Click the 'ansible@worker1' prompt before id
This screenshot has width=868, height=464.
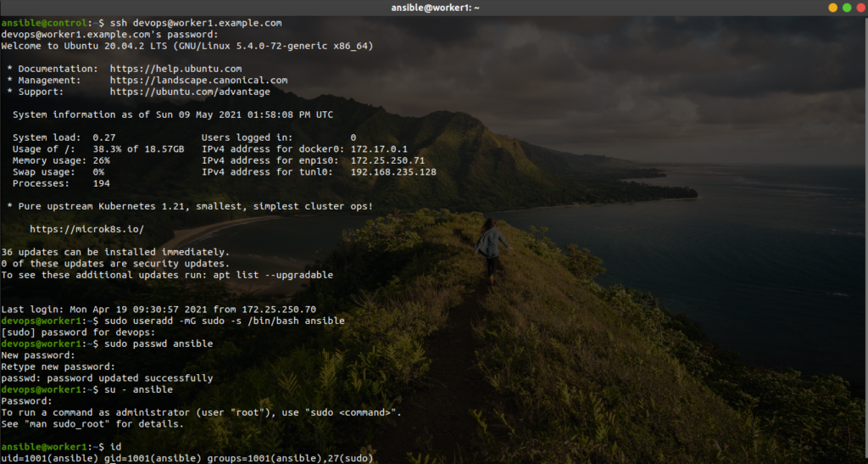coord(44,447)
